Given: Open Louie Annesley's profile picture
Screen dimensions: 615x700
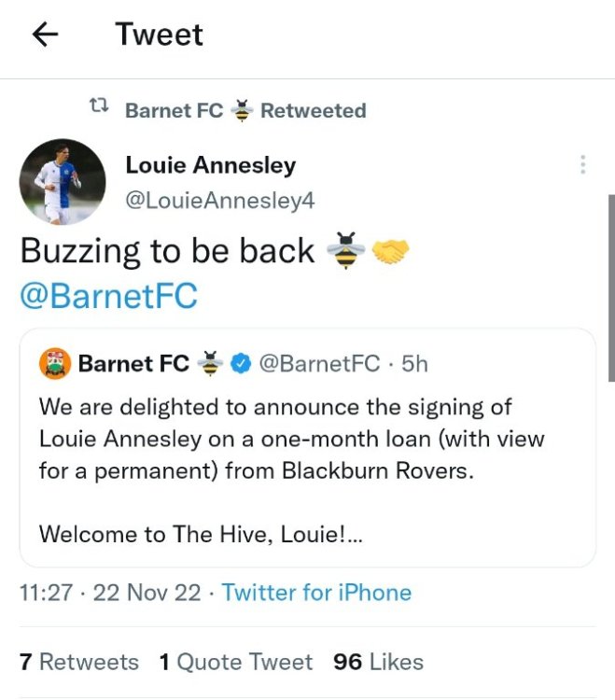Looking at the screenshot, I should [x=63, y=182].
